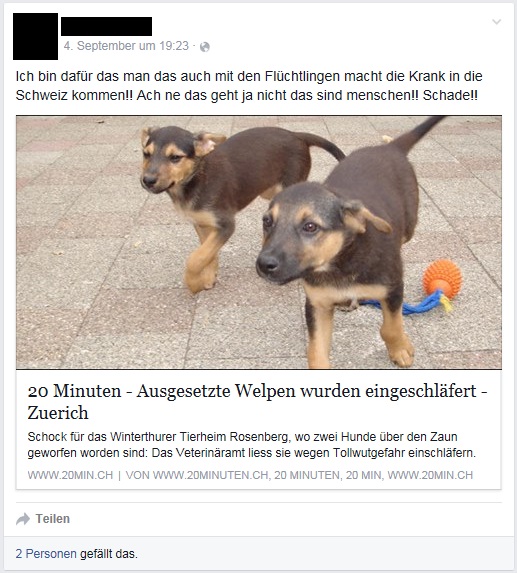The width and height of the screenshot is (517, 573).
Task: Click the post text about Flüchtlingen
Action: [x=249, y=86]
